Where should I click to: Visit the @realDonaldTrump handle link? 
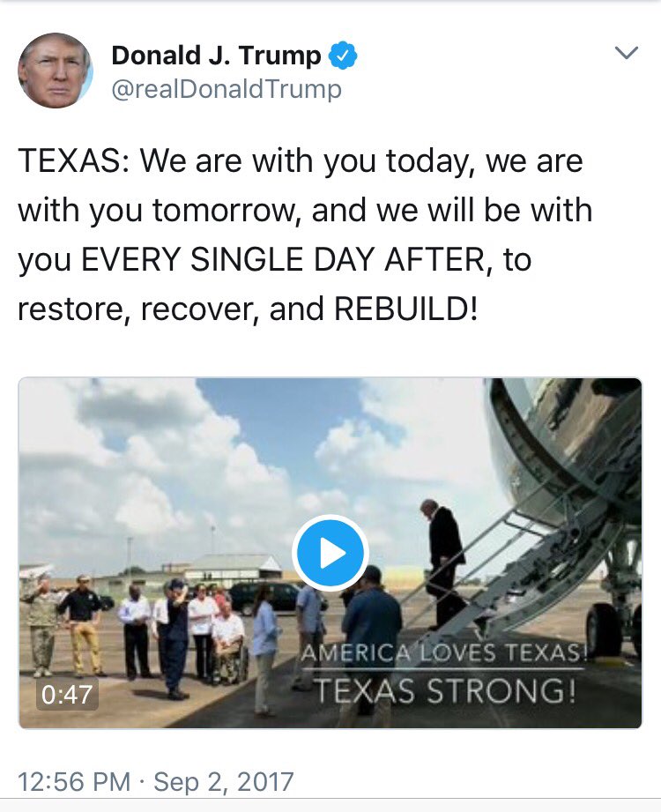[x=227, y=89]
